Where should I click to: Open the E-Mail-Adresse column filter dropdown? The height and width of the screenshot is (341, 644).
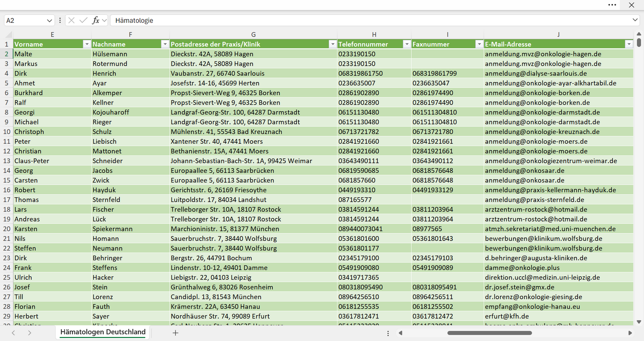click(629, 44)
